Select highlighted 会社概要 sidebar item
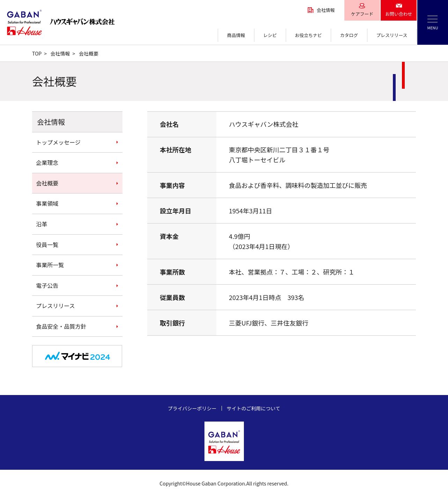Image resolution: width=448 pixels, height=497 pixels. click(x=77, y=183)
